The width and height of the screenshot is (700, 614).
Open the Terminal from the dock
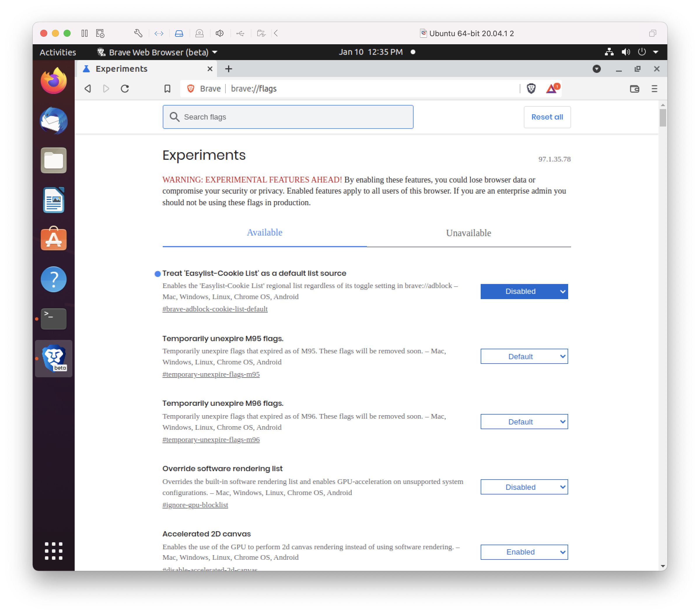(x=53, y=319)
